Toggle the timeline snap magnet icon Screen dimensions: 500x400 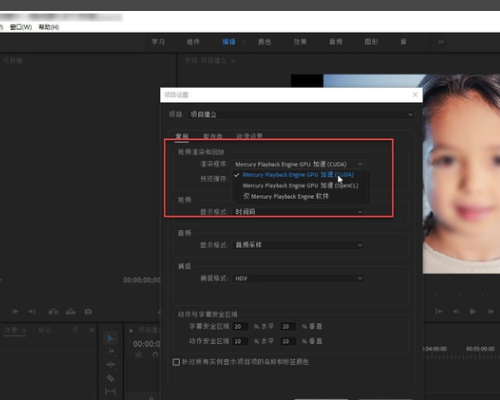tap(155, 354)
